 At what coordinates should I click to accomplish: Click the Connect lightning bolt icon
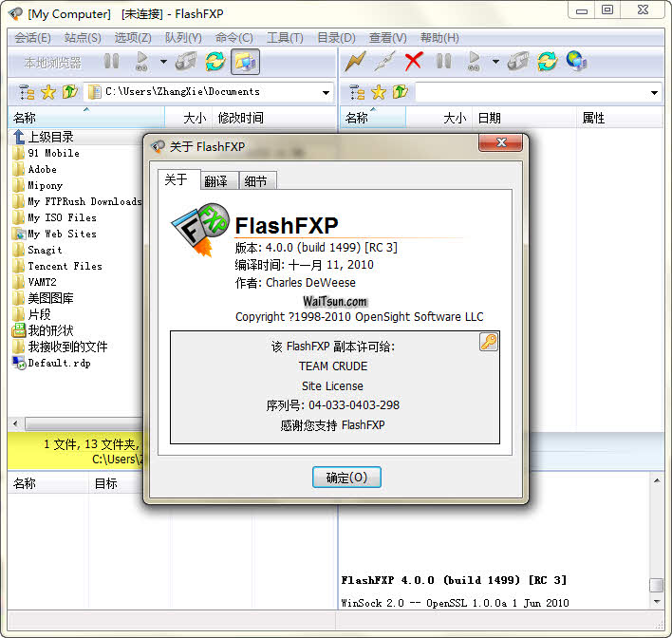point(355,62)
